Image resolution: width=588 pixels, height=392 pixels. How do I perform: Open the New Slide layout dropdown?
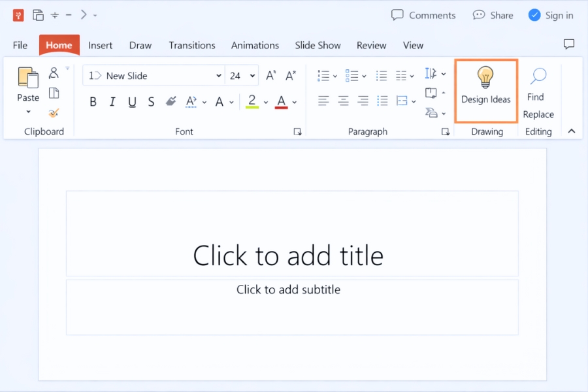point(219,75)
